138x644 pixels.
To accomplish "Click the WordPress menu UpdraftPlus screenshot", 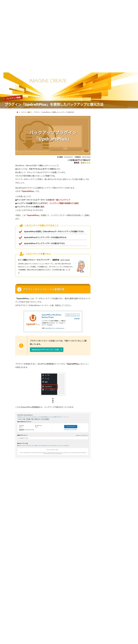I will (53, 384).
